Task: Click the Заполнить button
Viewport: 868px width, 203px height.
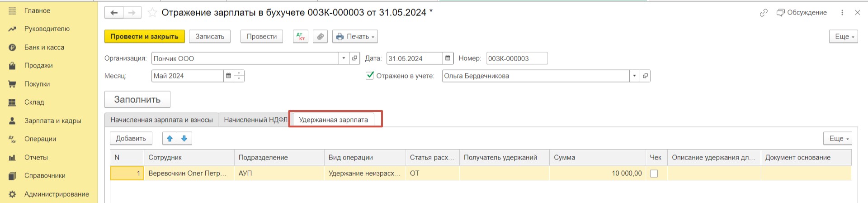Action: [x=137, y=99]
